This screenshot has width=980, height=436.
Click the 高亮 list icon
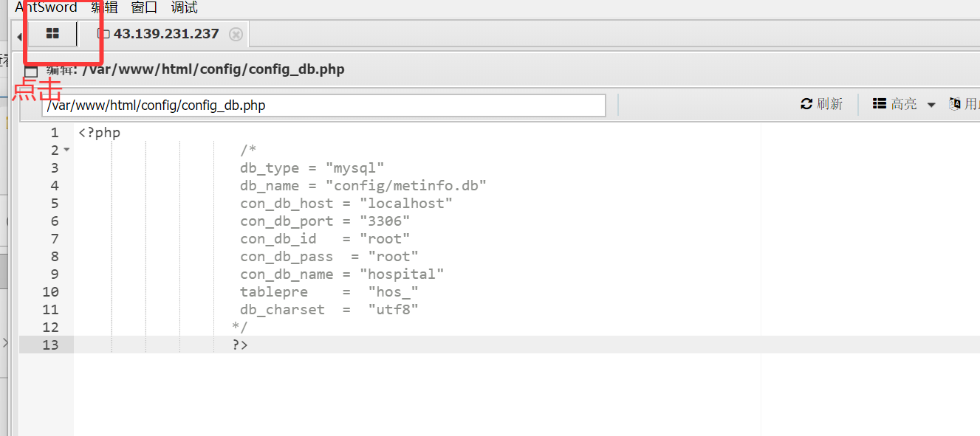pos(880,104)
